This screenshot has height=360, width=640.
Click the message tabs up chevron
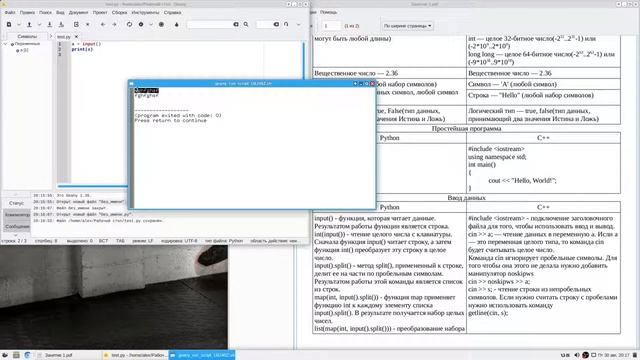16,194
